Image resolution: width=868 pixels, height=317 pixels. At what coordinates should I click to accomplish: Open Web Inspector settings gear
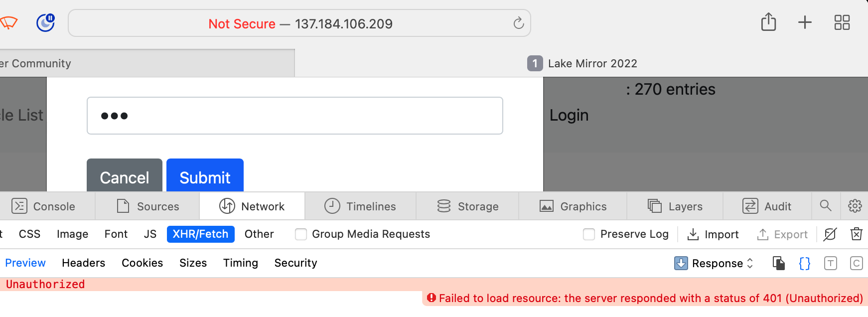(855, 206)
